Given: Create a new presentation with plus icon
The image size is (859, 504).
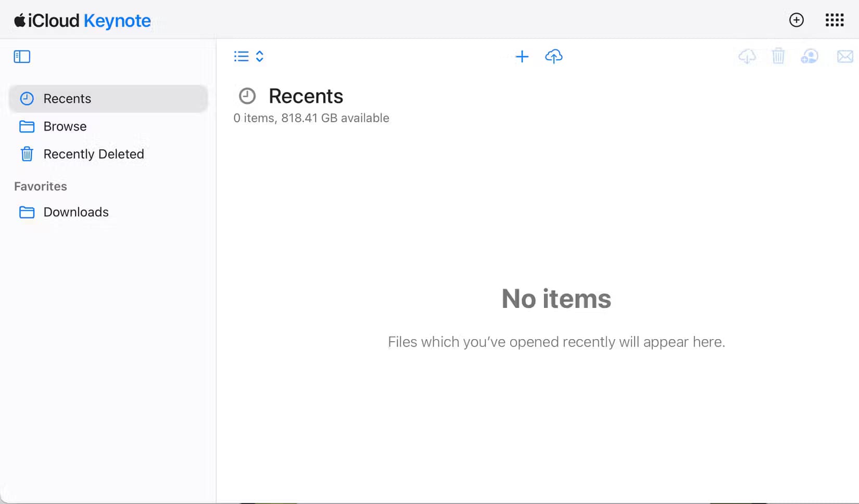Looking at the screenshot, I should [522, 56].
